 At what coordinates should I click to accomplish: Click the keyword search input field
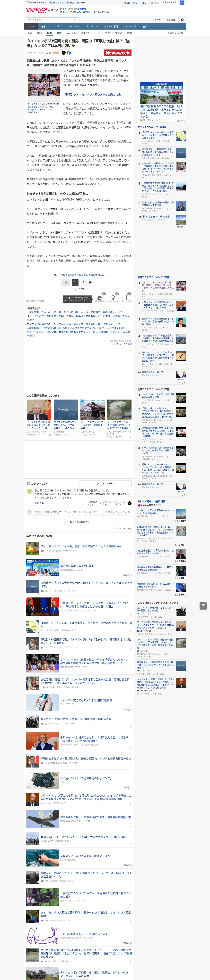click(x=49, y=20)
